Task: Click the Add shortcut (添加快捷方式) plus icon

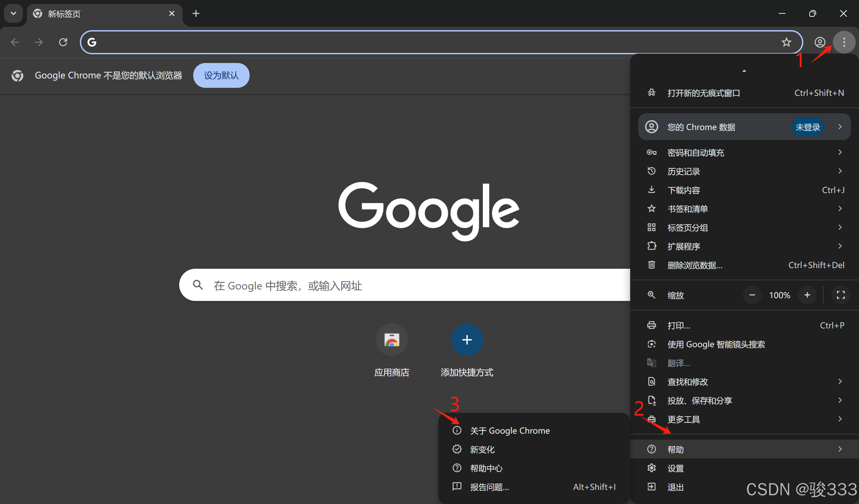Action: pos(467,340)
